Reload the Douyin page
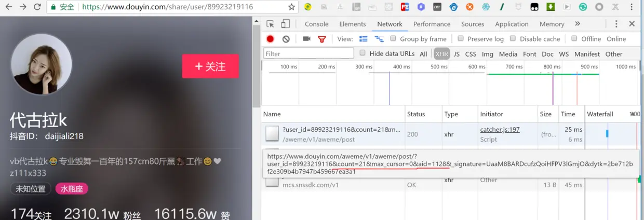This screenshot has width=644, height=220. [x=37, y=7]
